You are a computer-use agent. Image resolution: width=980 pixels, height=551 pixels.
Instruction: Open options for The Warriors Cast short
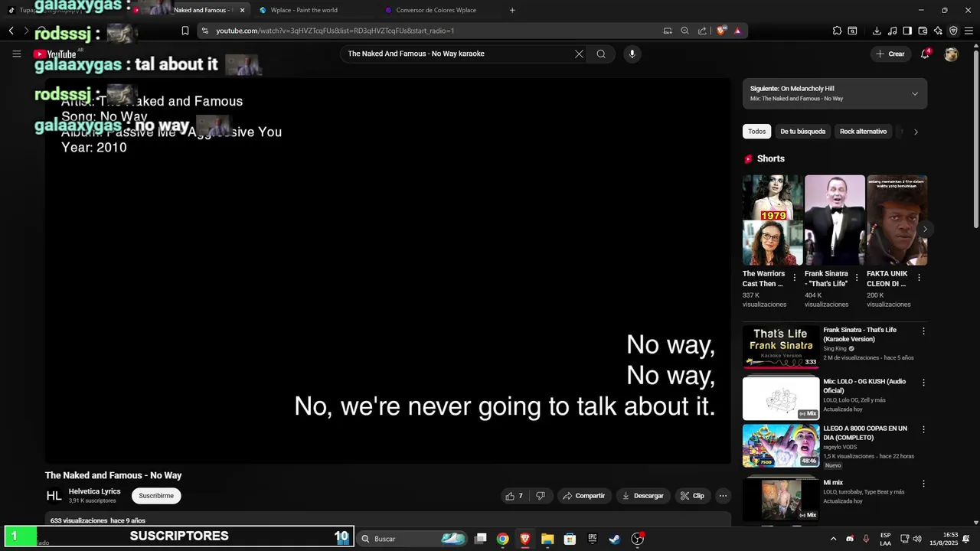(x=794, y=278)
